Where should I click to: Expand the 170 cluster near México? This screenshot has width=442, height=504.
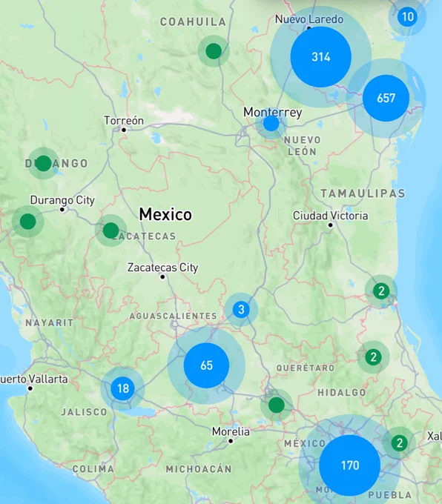tap(350, 465)
